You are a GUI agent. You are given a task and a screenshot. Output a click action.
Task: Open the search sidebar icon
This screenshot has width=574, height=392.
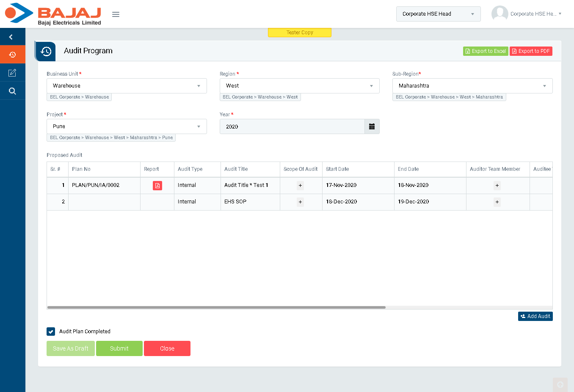coord(12,91)
